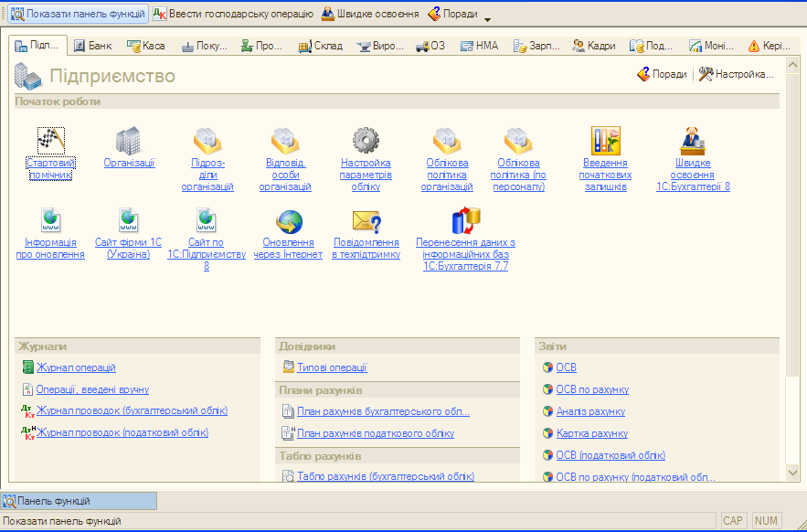Open ОСВ по рахунку link
Screen dimensions: 807x532
click(592, 389)
